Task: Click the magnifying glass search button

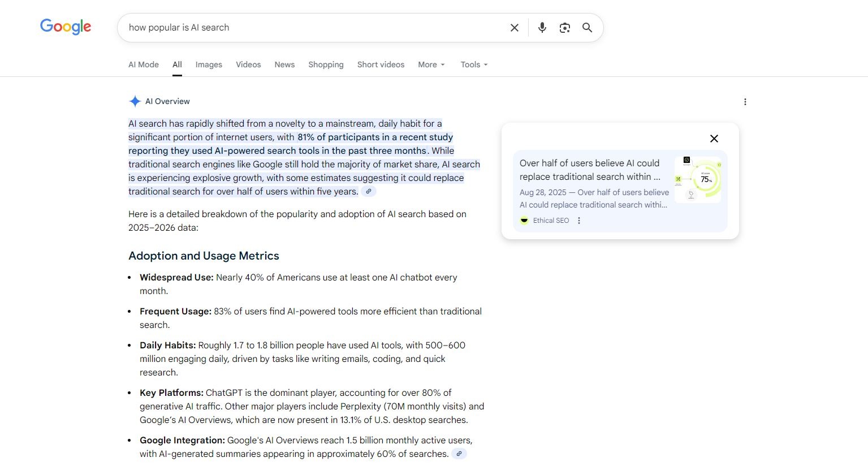Action: click(588, 28)
